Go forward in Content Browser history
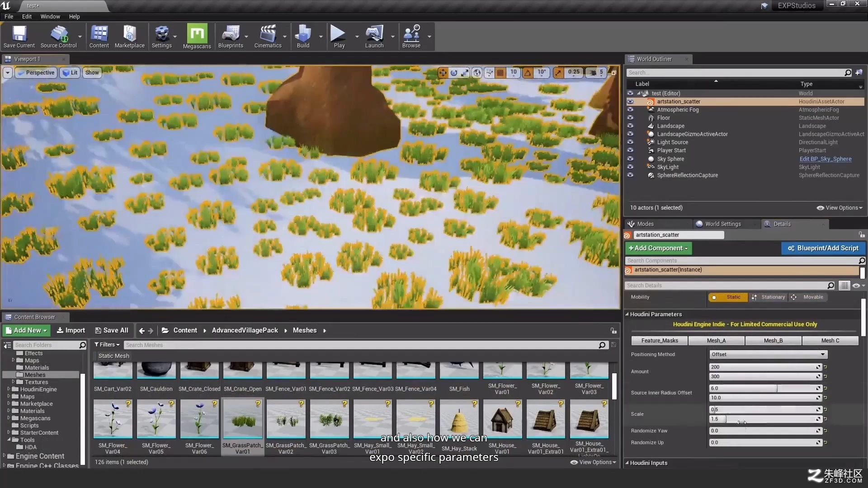 point(151,331)
